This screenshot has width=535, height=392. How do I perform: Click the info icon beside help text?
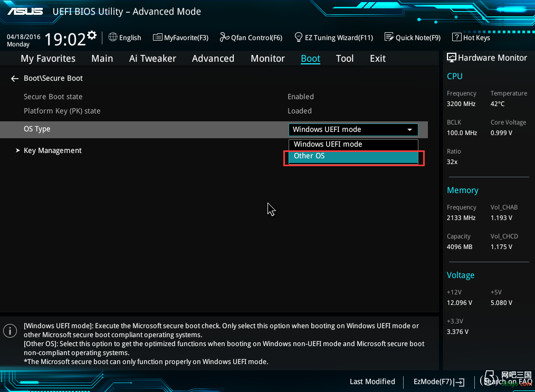click(10, 331)
